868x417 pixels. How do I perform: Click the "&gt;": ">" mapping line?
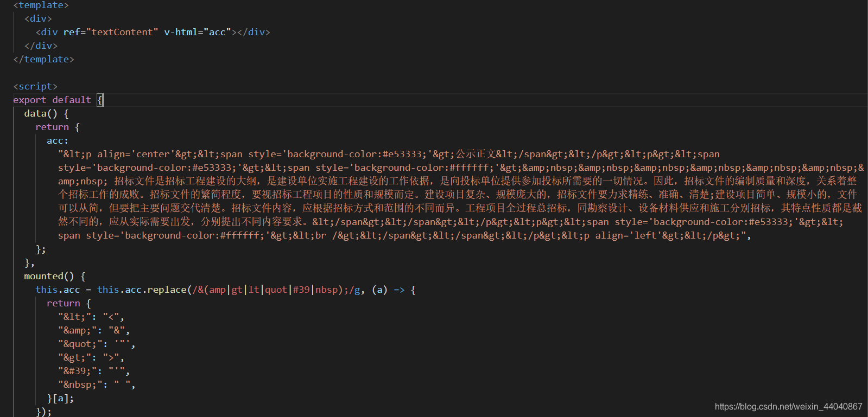pos(91,357)
